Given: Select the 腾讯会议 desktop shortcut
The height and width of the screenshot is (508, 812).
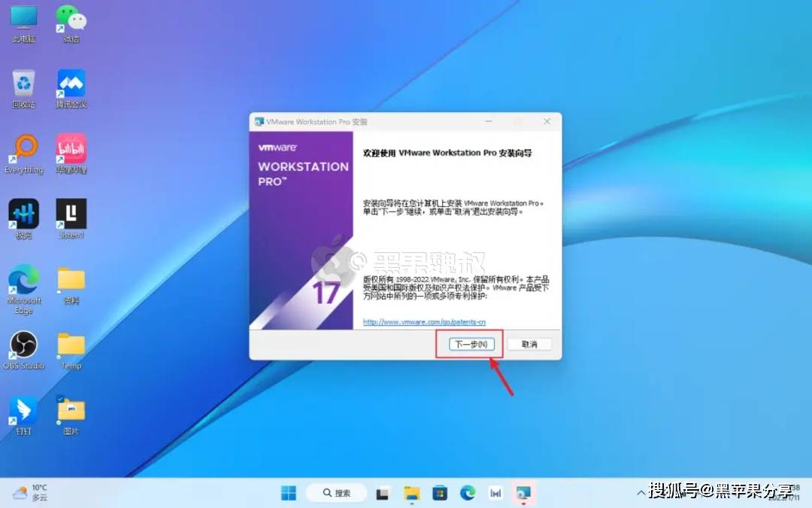Looking at the screenshot, I should pyautogui.click(x=71, y=89).
